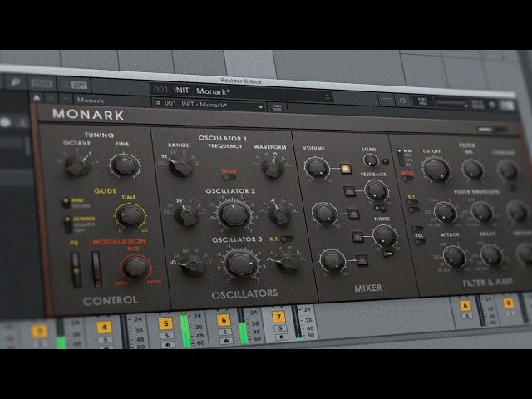Click the Oscillator 2 waveform knob
Screen dimensions: 532x399
tap(279, 214)
